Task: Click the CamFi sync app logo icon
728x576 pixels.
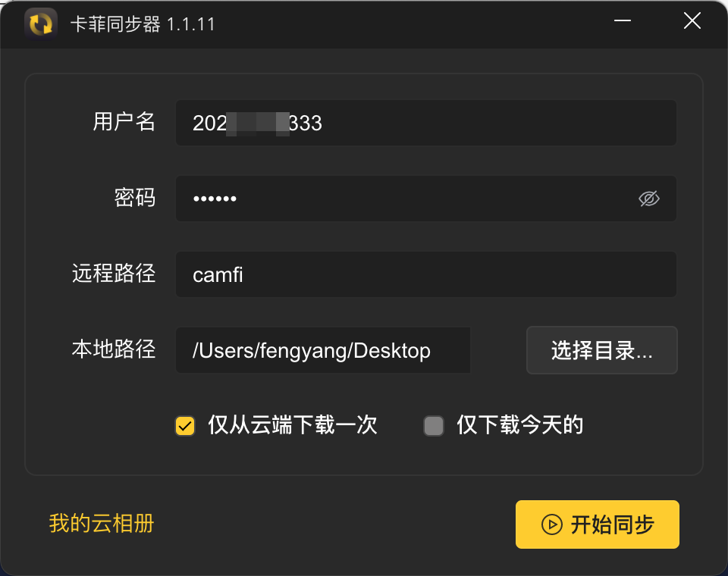Action: [x=41, y=24]
